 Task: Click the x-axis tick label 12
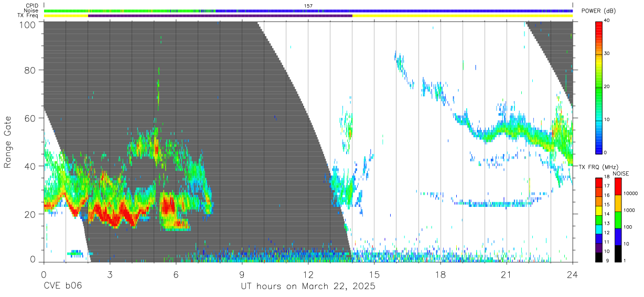coord(308,274)
